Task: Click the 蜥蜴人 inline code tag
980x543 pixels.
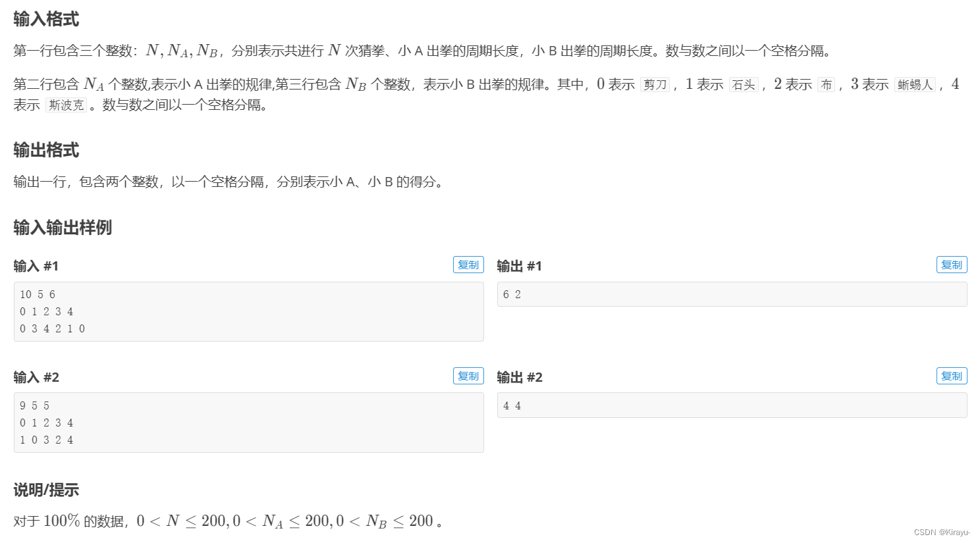Action: pyautogui.click(x=915, y=86)
